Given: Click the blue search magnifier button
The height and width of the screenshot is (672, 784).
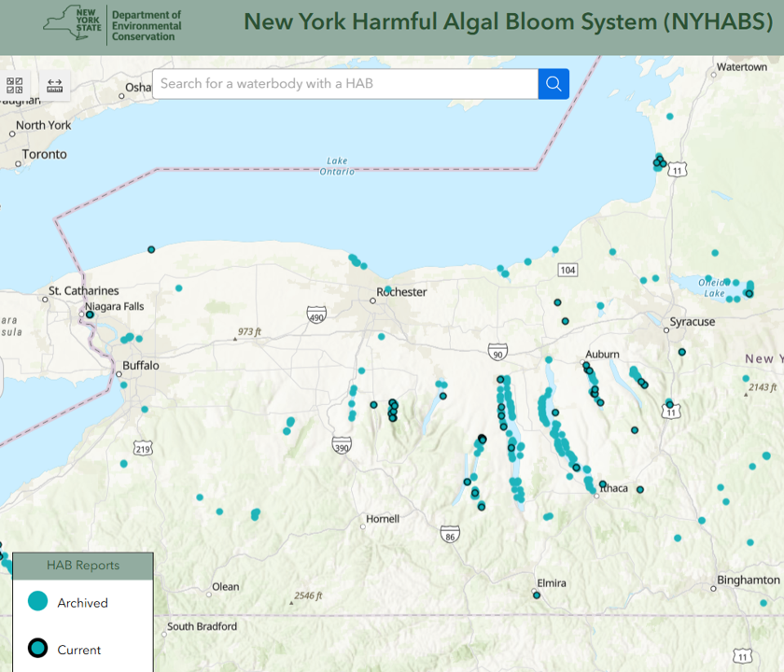Looking at the screenshot, I should tap(553, 84).
